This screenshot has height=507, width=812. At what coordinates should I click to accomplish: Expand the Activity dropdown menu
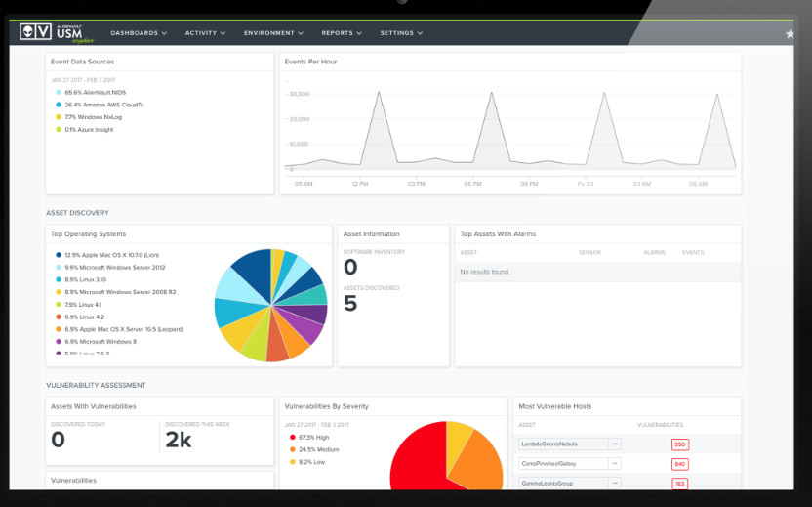[x=205, y=33]
